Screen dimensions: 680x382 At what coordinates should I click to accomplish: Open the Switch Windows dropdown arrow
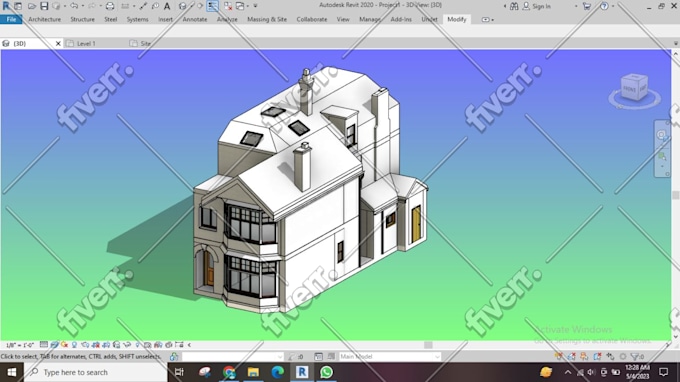pos(248,6)
